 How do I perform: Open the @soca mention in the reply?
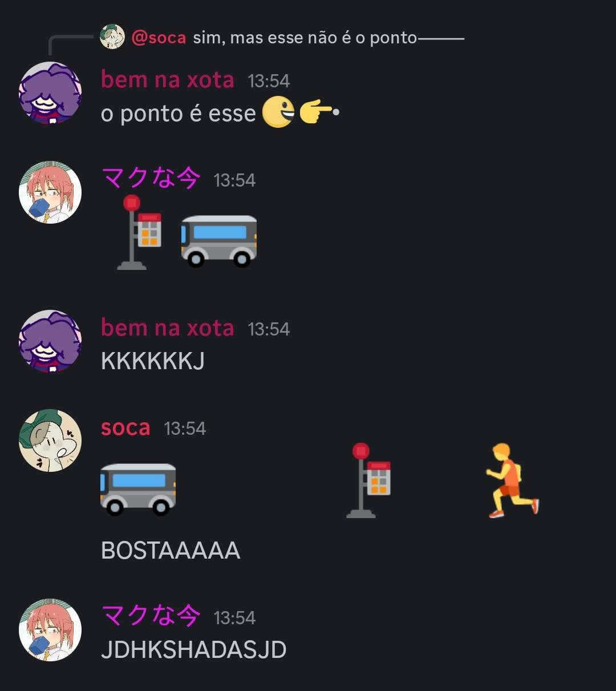pos(159,38)
